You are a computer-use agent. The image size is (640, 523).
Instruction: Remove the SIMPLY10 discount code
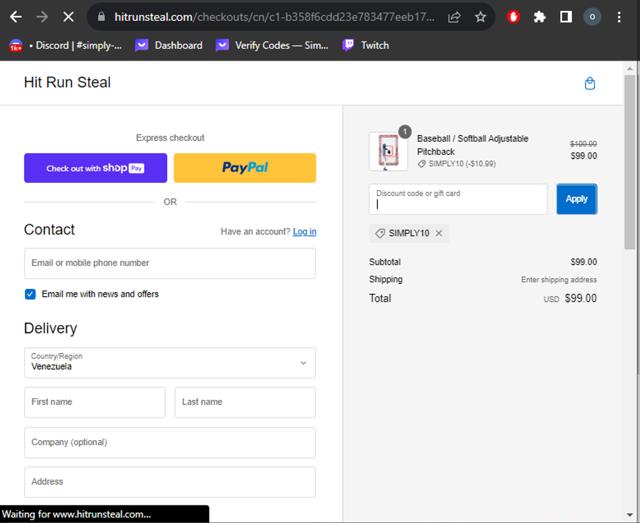pos(439,233)
